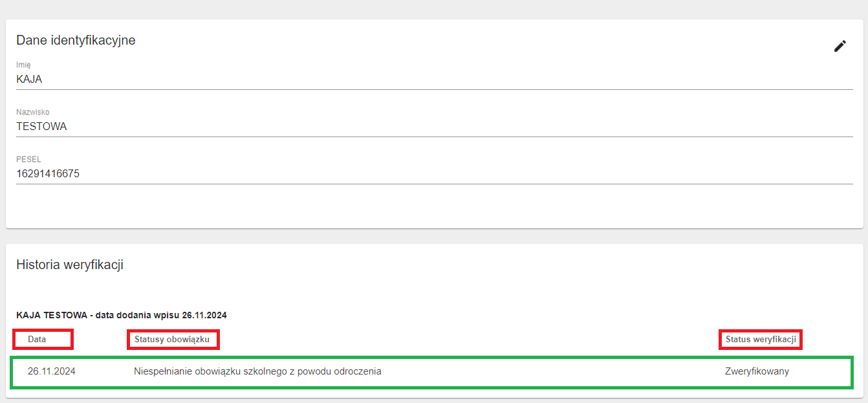Screen dimensions: 868x403
Task: Sort by the Data column header
Action: (x=37, y=339)
